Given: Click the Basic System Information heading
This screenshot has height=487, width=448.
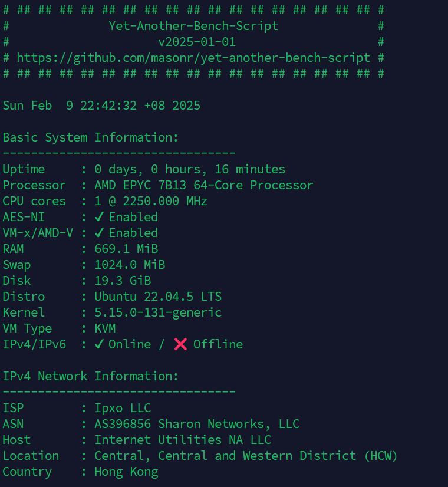Looking at the screenshot, I should (91, 137).
